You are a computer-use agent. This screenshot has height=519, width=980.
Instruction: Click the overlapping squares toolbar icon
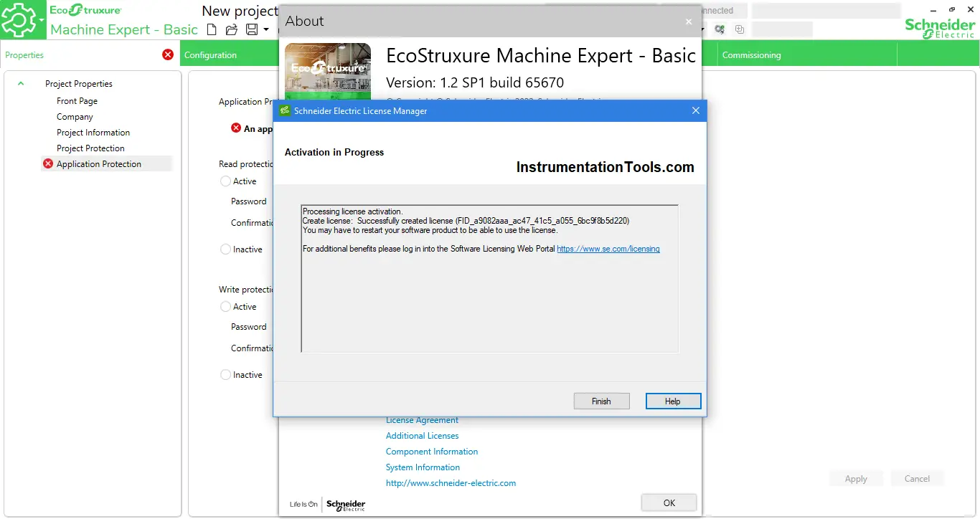point(740,29)
